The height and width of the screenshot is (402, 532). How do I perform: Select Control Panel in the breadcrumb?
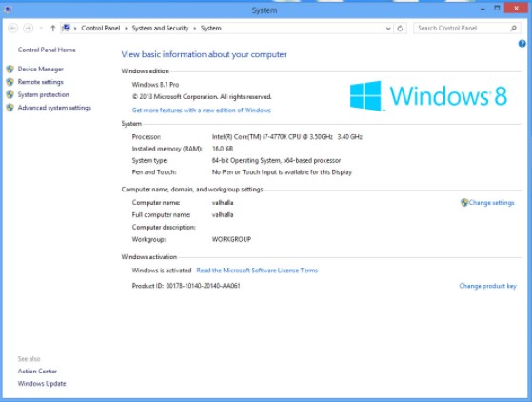point(101,29)
